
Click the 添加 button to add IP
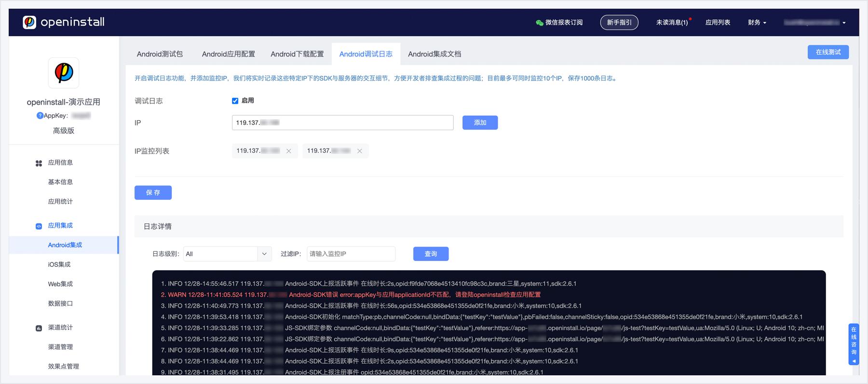coord(480,123)
